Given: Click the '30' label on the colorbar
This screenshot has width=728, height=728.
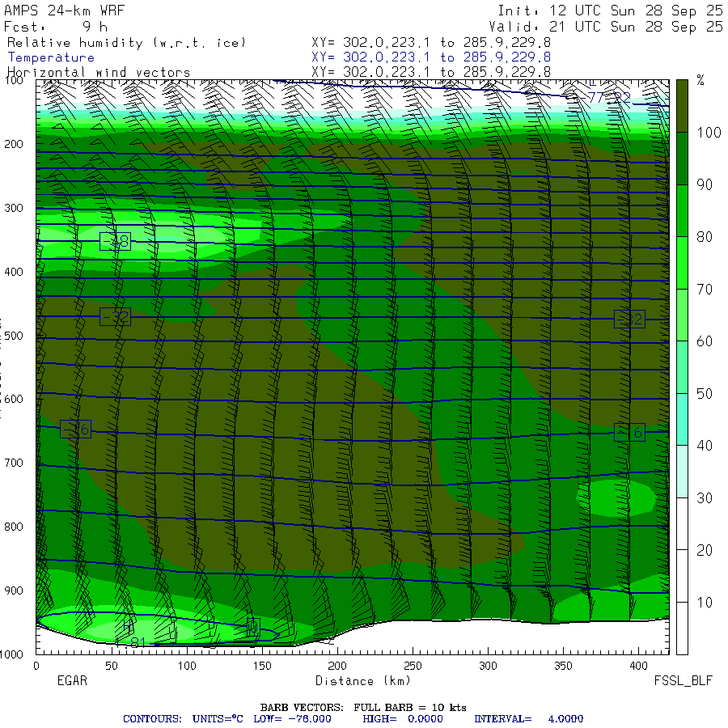Looking at the screenshot, I should point(705,498).
